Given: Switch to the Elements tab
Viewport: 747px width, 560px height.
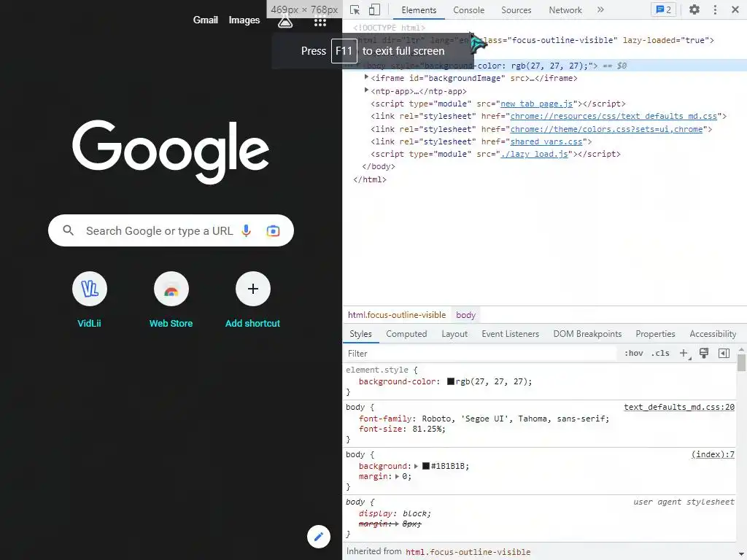Looking at the screenshot, I should 419,10.
